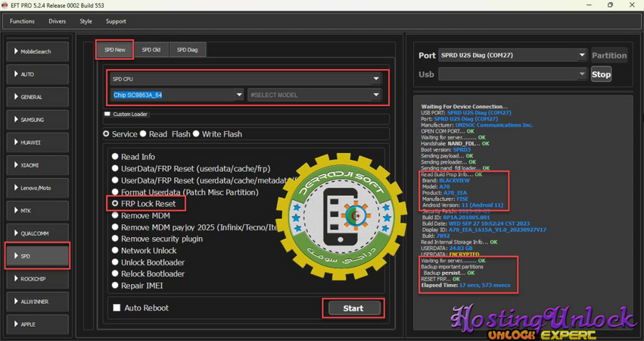This screenshot has width=644, height=341.
Task: Select the APPLE sidebar module
Action: click(37, 324)
